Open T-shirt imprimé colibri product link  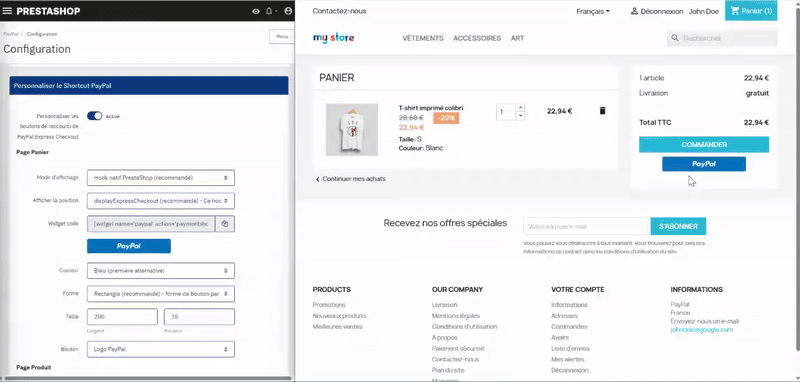[x=431, y=108]
